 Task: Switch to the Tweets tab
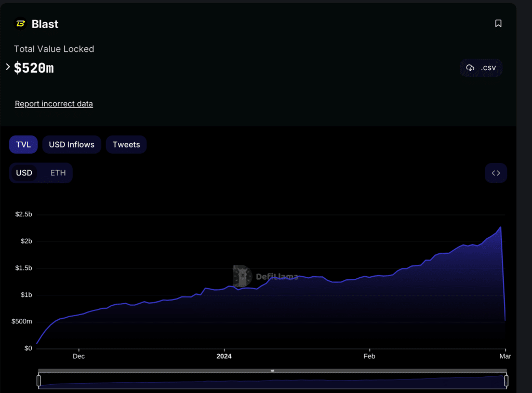[x=126, y=144]
